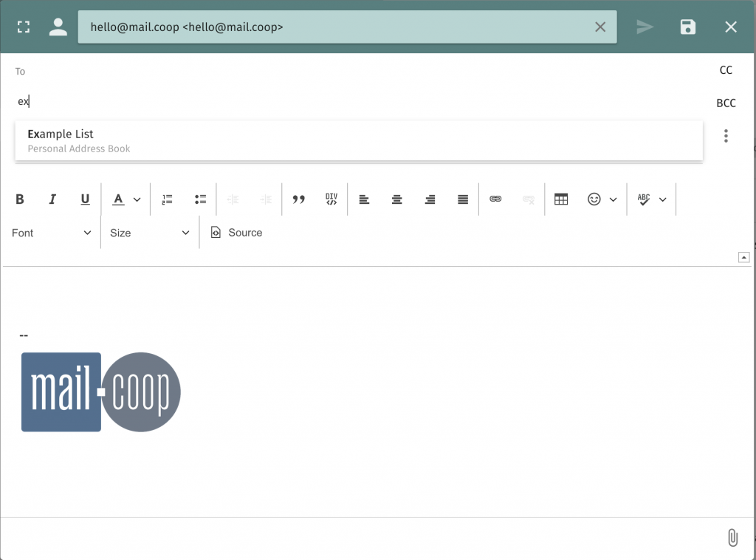Align text left
The image size is (756, 560).
pos(364,199)
